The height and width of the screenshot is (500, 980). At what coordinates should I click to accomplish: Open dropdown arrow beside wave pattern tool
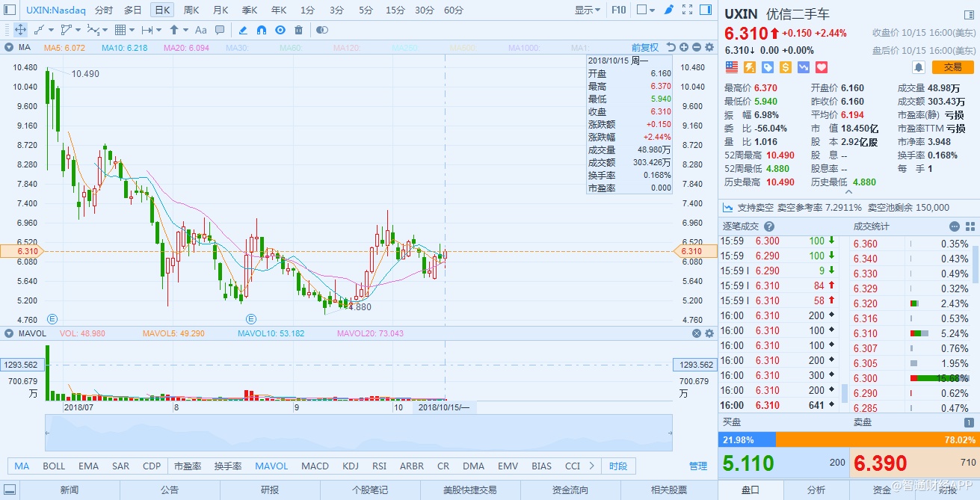tap(105, 30)
